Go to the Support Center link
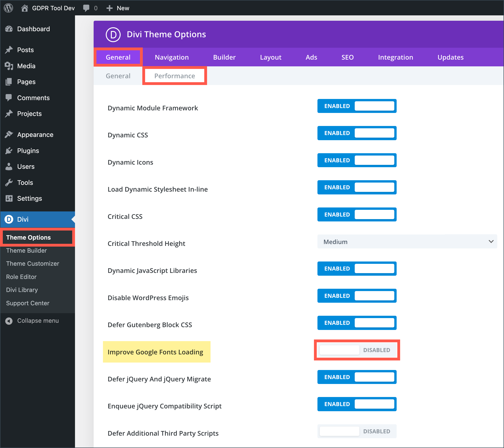Viewport: 504px width, 448px height. pos(28,303)
